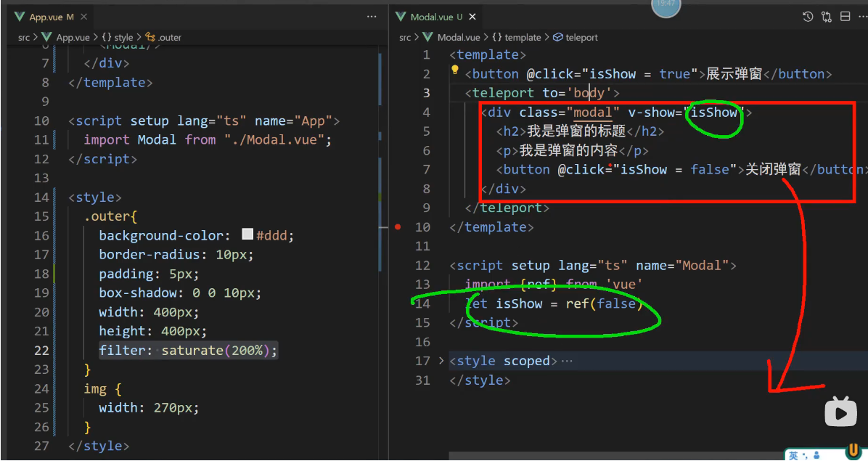The image size is (868, 461).
Task: Open the template breadcrumb segment
Action: (x=517, y=37)
